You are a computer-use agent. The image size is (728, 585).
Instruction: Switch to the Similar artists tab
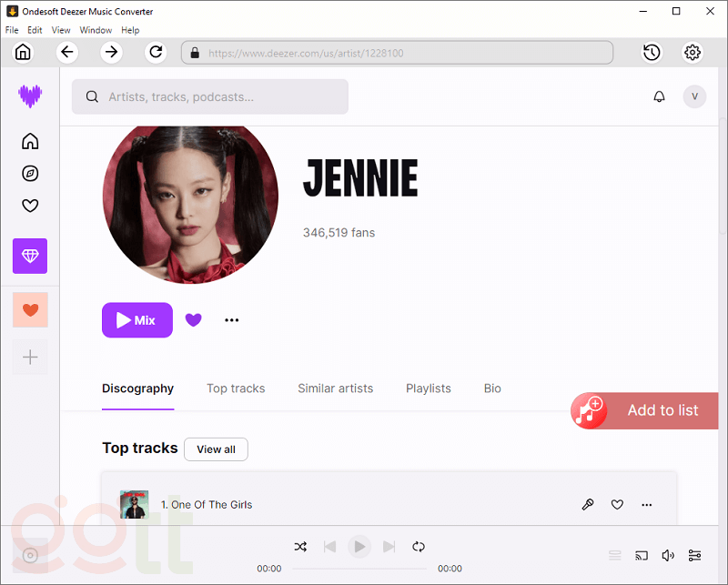click(335, 388)
